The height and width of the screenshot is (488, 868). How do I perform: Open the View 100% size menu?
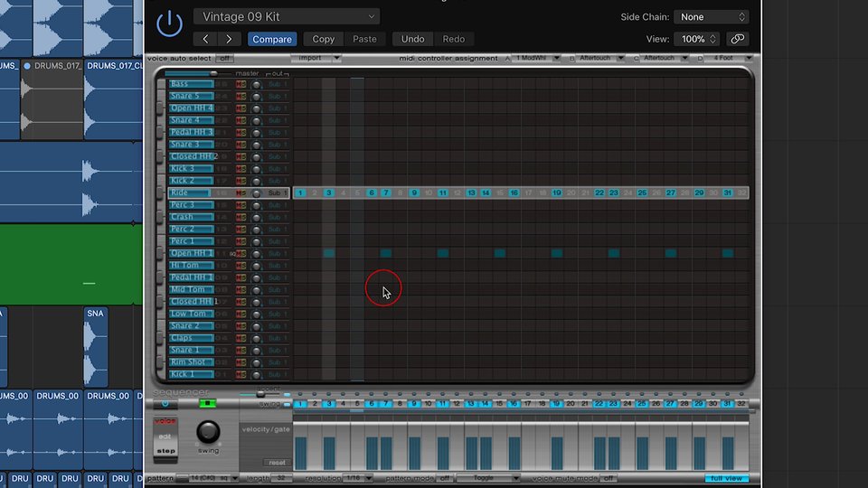697,39
